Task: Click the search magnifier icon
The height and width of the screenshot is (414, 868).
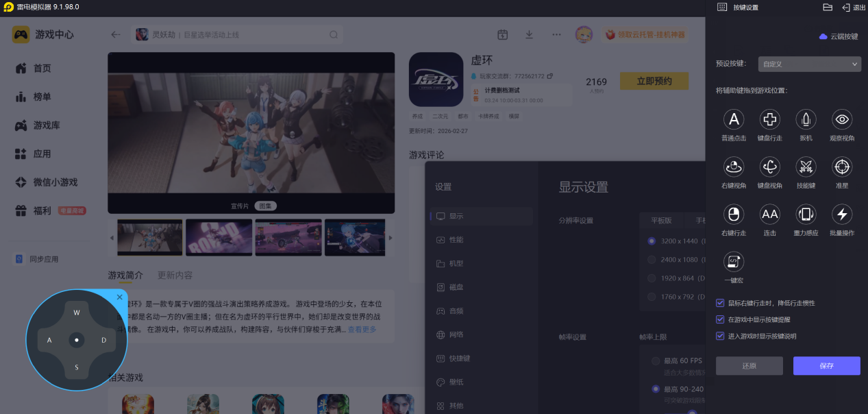Action: click(334, 34)
